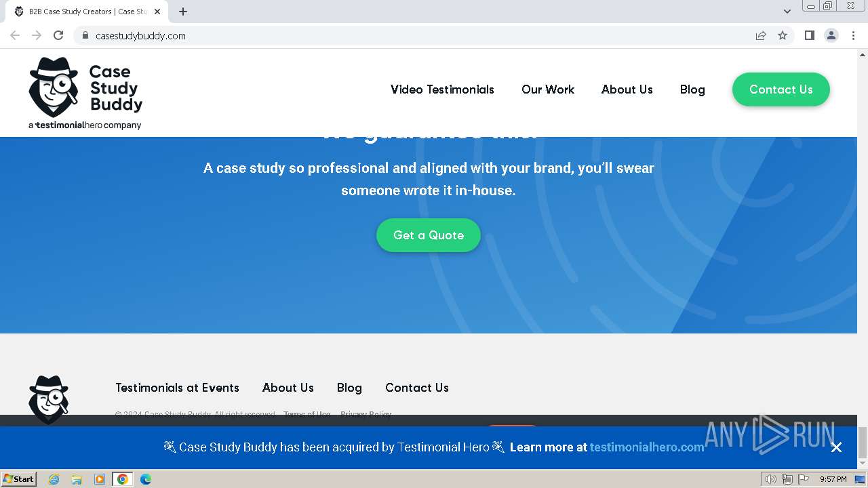Open File Explorer from taskbar
868x488 pixels.
[x=77, y=479]
